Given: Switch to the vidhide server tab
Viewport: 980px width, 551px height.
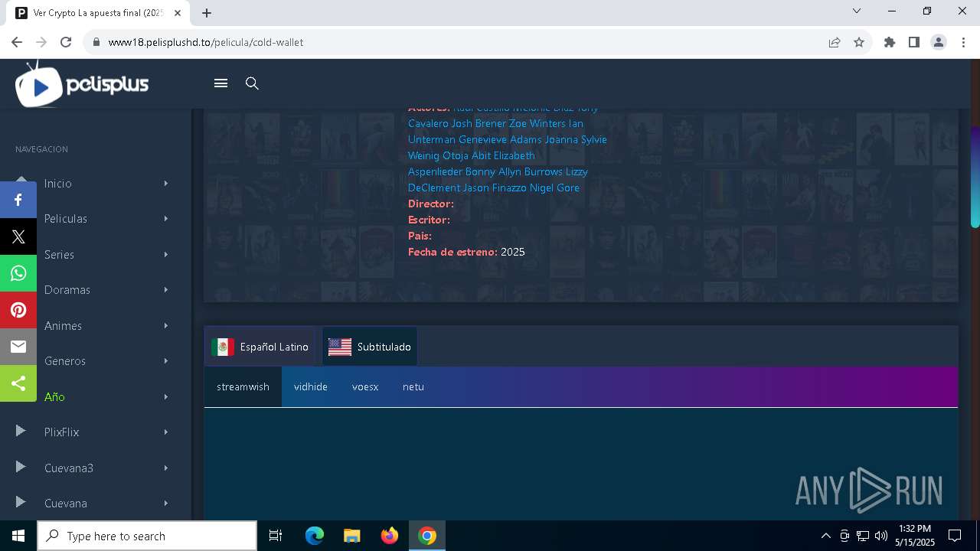Looking at the screenshot, I should [311, 386].
